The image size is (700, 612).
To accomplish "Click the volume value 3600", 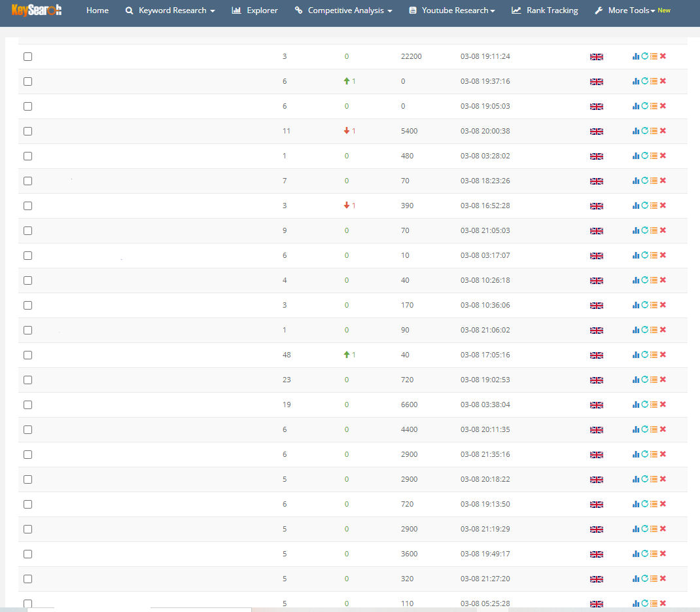I will point(409,554).
